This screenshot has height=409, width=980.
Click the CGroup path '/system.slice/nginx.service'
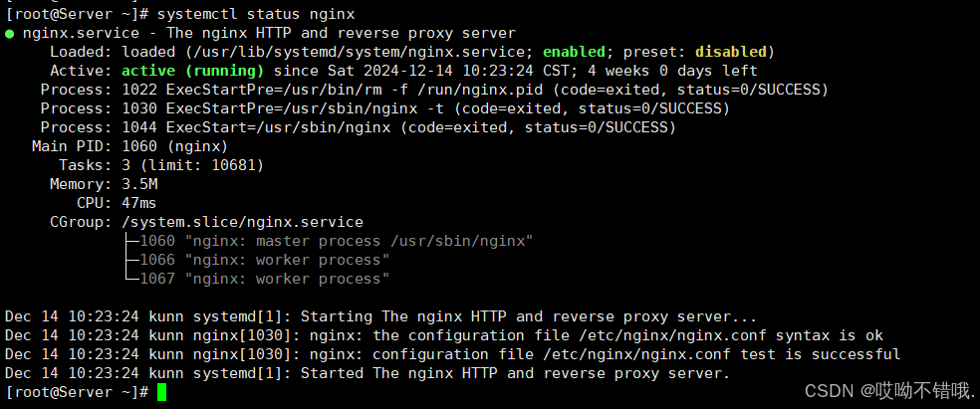click(x=242, y=222)
